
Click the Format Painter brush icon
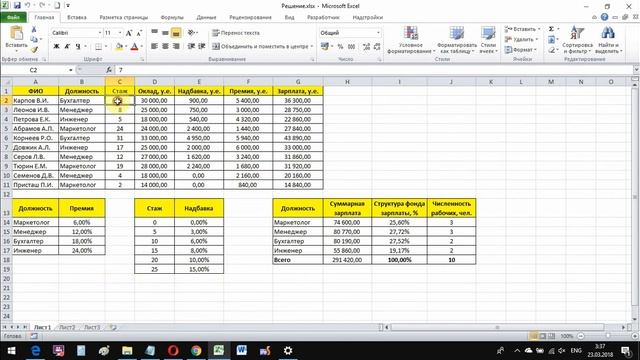[x=34, y=49]
